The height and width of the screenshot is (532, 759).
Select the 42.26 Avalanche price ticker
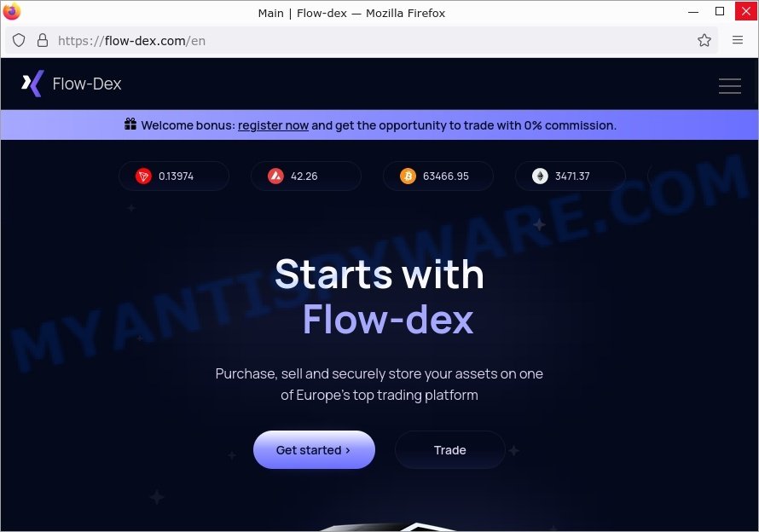pyautogui.click(x=306, y=176)
